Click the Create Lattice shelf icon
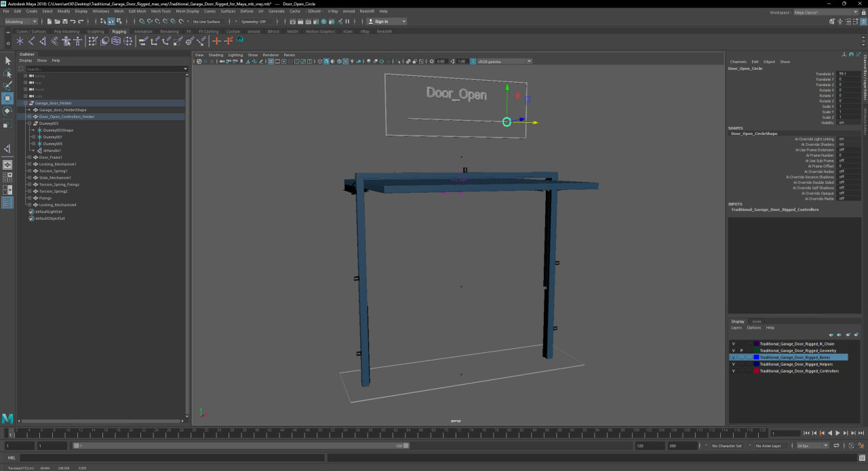This screenshot has height=471, width=868. (x=116, y=41)
